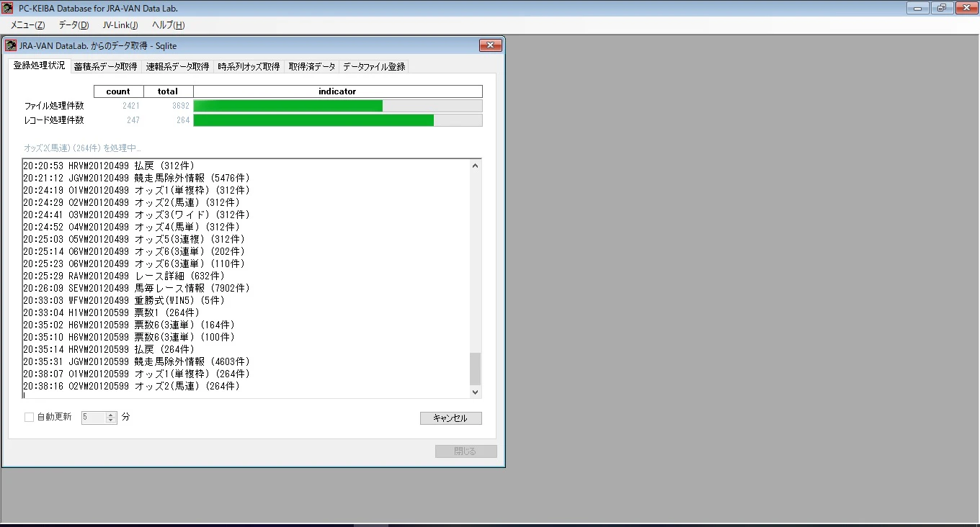Image resolution: width=980 pixels, height=527 pixels.
Task: Select log line O2VM20120499 オッズ2(馬連) (312件)
Action: 132,202
